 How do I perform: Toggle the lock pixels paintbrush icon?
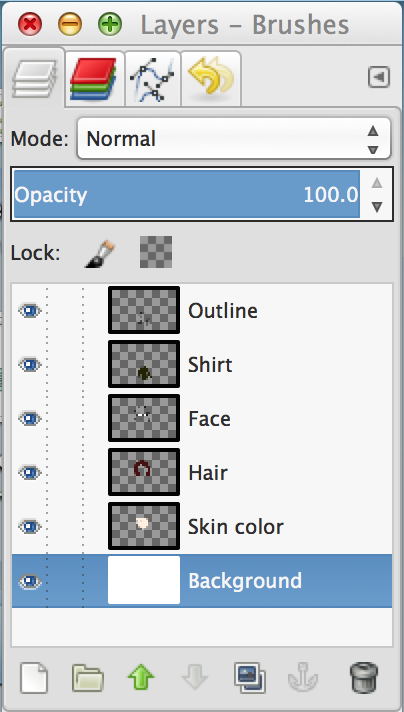click(99, 253)
